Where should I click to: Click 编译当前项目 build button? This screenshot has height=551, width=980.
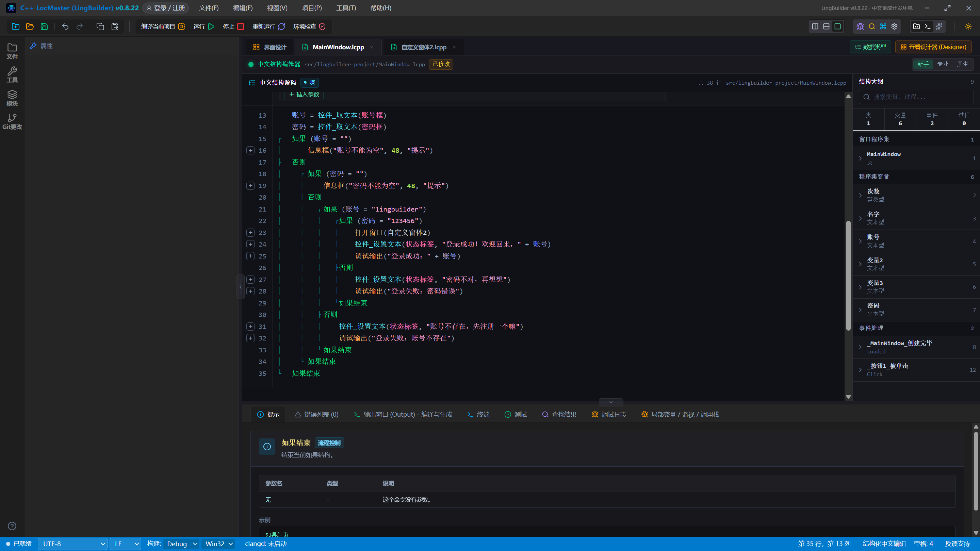point(163,27)
